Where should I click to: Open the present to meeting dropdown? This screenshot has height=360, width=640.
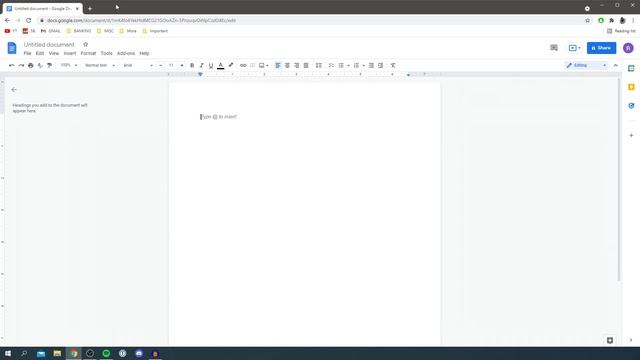[574, 48]
